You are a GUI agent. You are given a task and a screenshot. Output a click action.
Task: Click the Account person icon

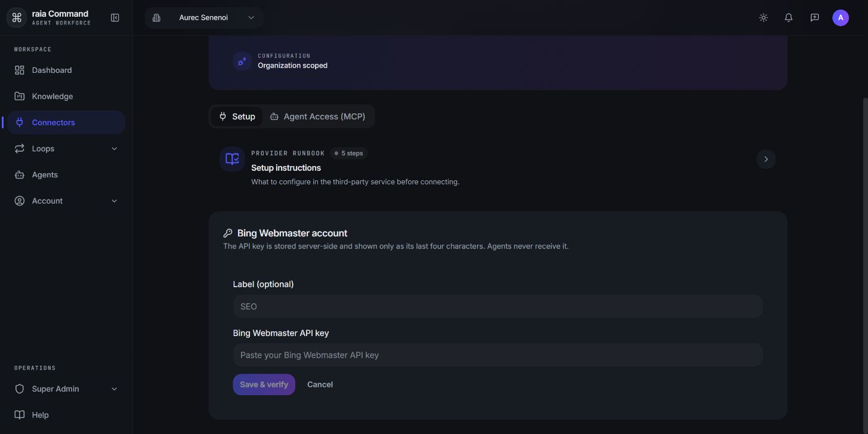click(x=20, y=201)
